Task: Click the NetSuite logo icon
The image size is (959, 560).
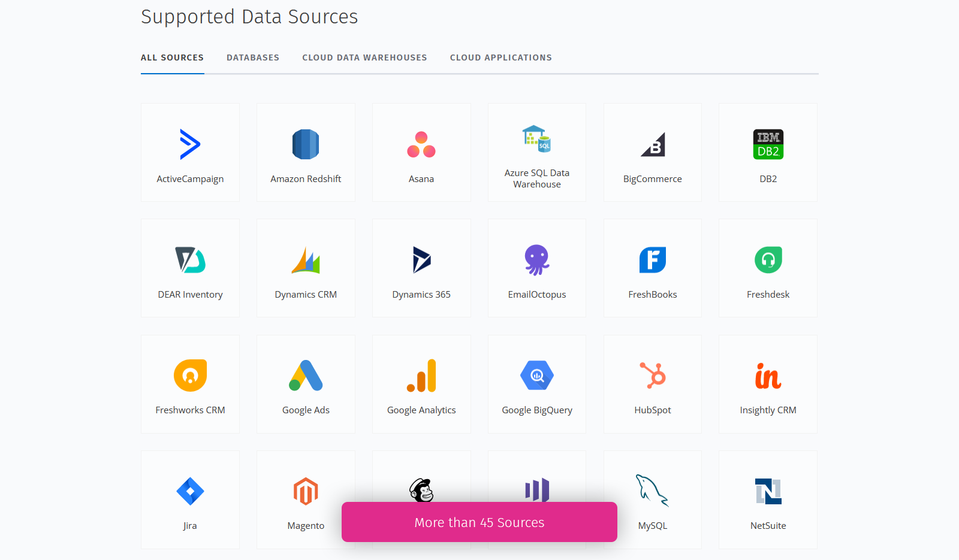Action: coord(768,491)
